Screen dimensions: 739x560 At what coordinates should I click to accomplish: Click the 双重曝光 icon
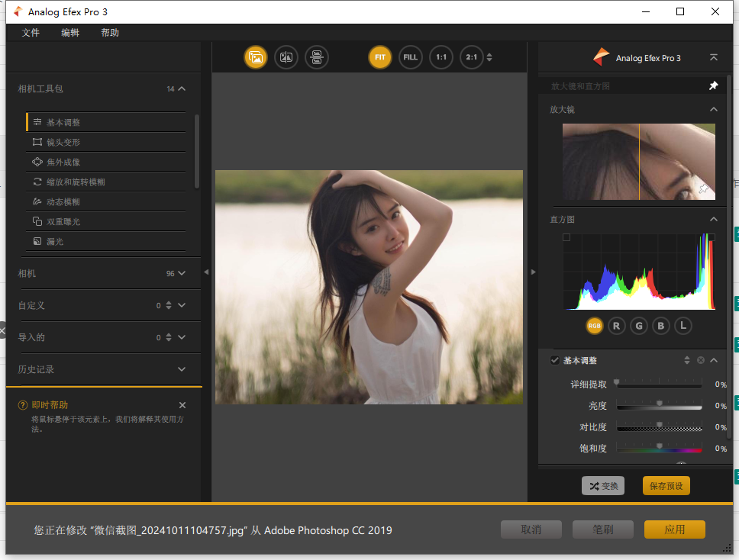tap(37, 221)
